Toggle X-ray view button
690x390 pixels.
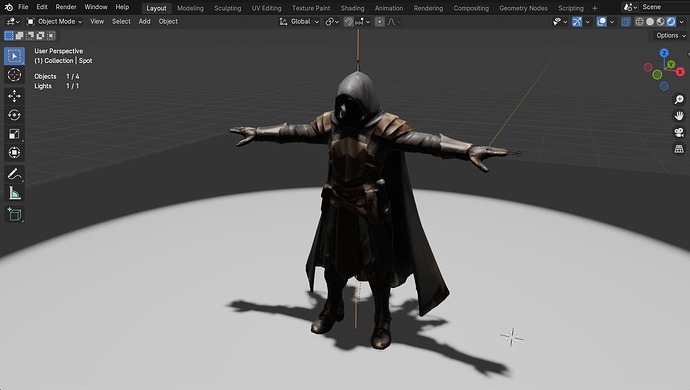coord(626,22)
